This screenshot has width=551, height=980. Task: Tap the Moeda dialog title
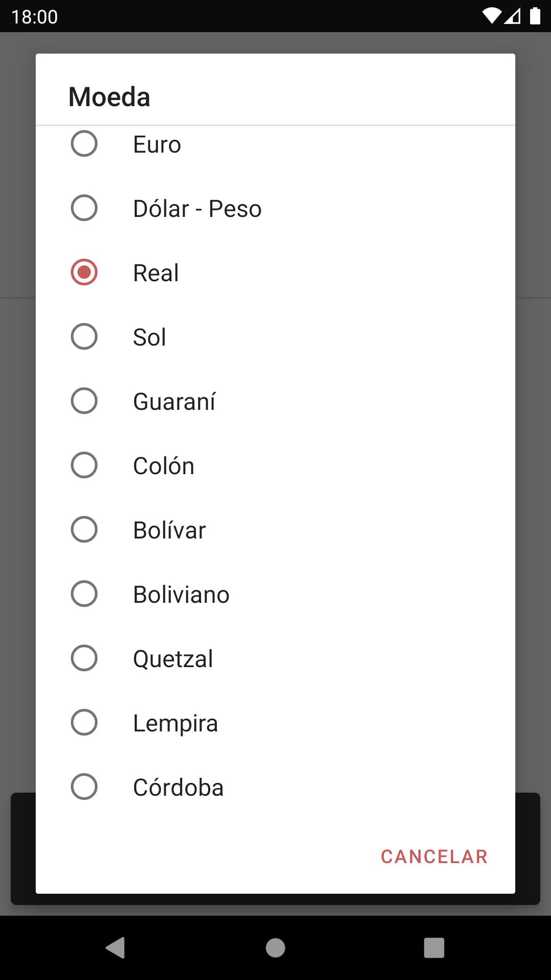(109, 96)
